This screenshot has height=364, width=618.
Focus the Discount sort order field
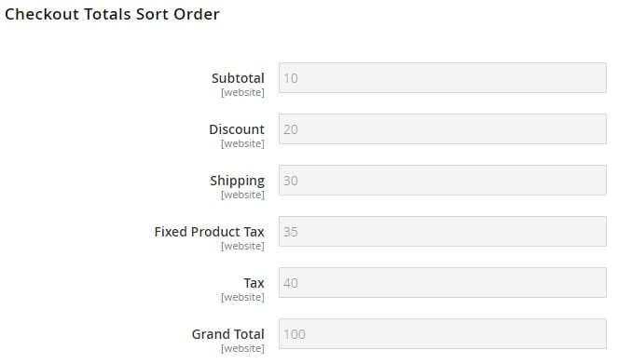point(442,129)
